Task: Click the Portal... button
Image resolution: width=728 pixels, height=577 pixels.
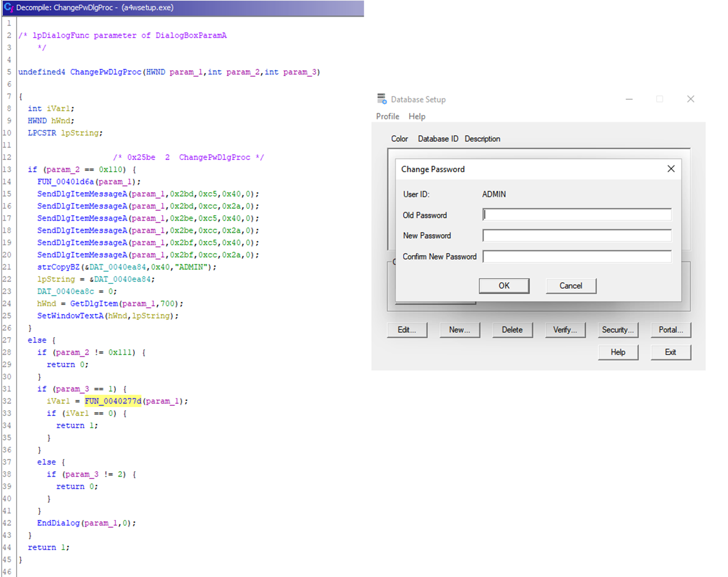Action: (x=670, y=330)
